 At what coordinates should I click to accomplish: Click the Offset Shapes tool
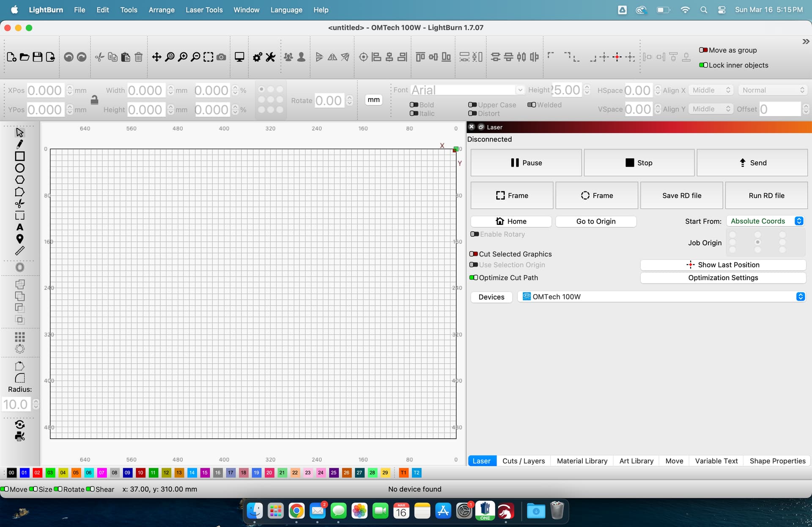pos(19,267)
